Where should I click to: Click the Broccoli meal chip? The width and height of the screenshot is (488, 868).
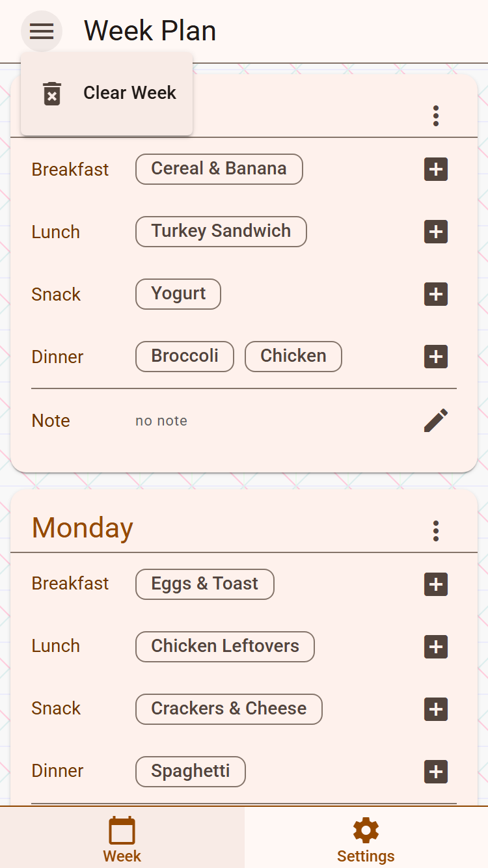[x=185, y=357]
